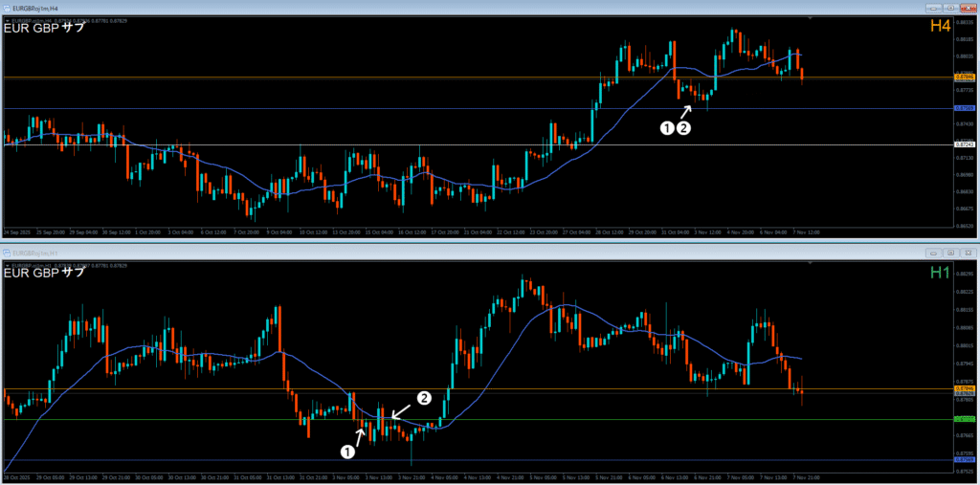Click the green price tag in H1 chart
This screenshot has height=485, width=980.
pyautogui.click(x=965, y=419)
